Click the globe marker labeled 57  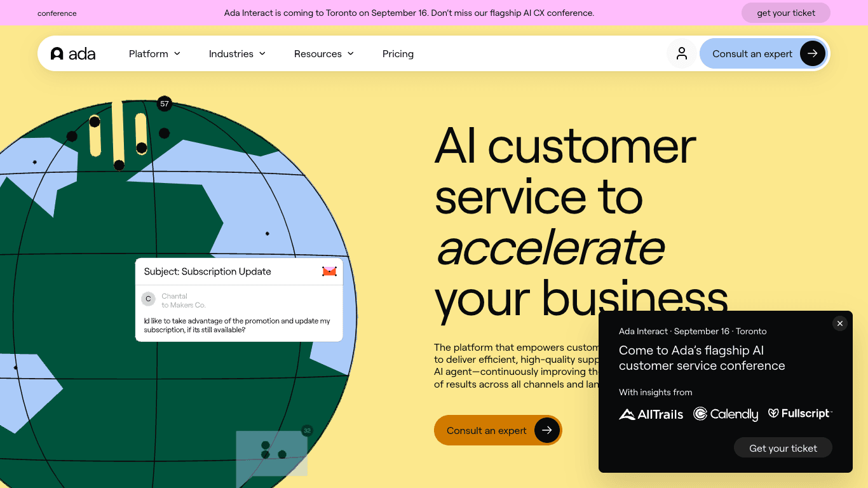(x=165, y=104)
